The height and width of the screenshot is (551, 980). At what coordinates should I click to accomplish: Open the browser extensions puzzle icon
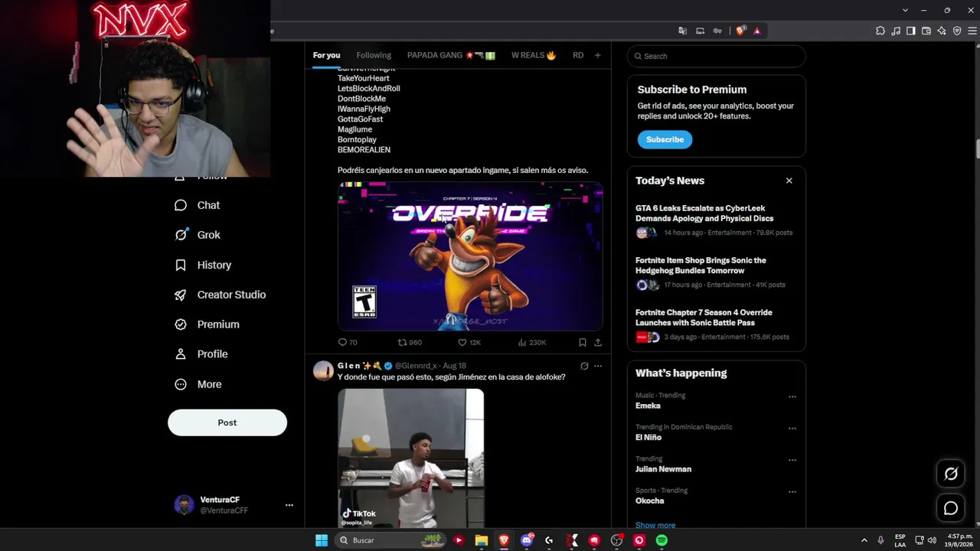[880, 31]
